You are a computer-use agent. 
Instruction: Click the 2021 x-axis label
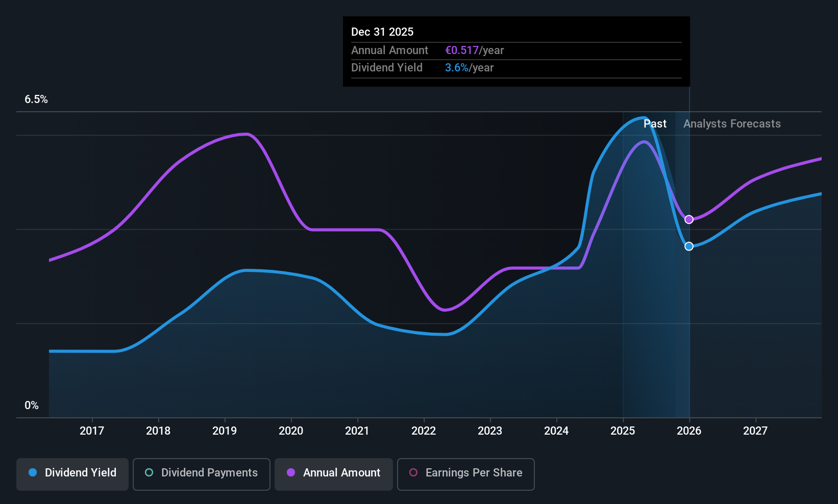tap(357, 431)
